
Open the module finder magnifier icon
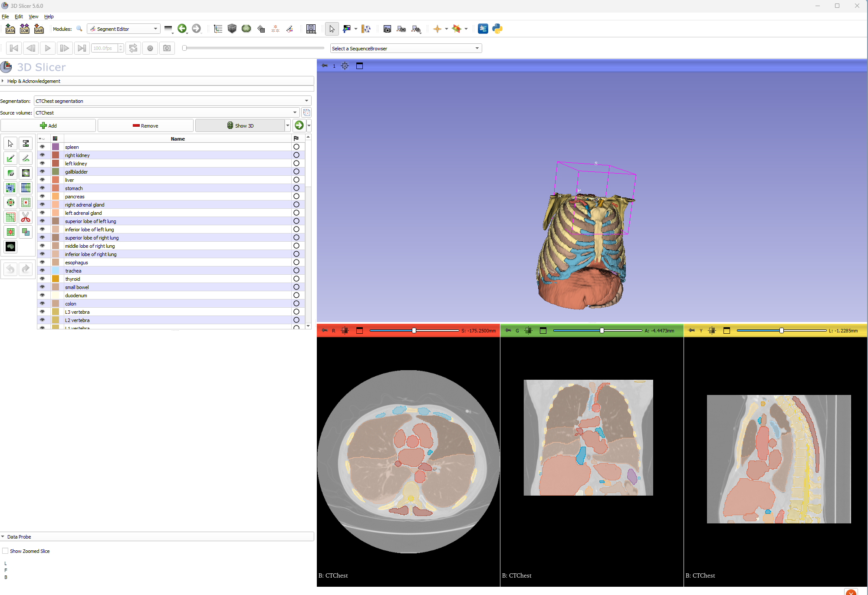click(79, 29)
